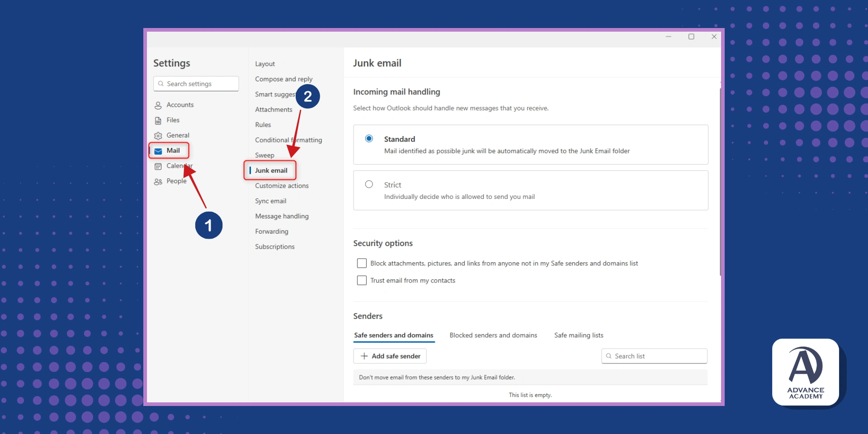Viewport: 868px width, 434px height.
Task: Open Message handling settings
Action: coord(282,217)
